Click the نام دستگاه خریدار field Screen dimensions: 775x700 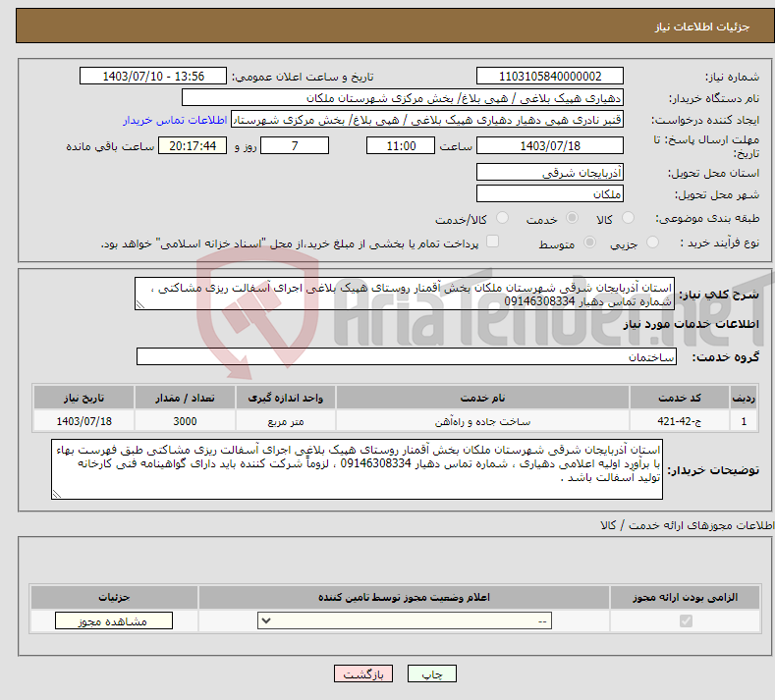[x=403, y=98]
